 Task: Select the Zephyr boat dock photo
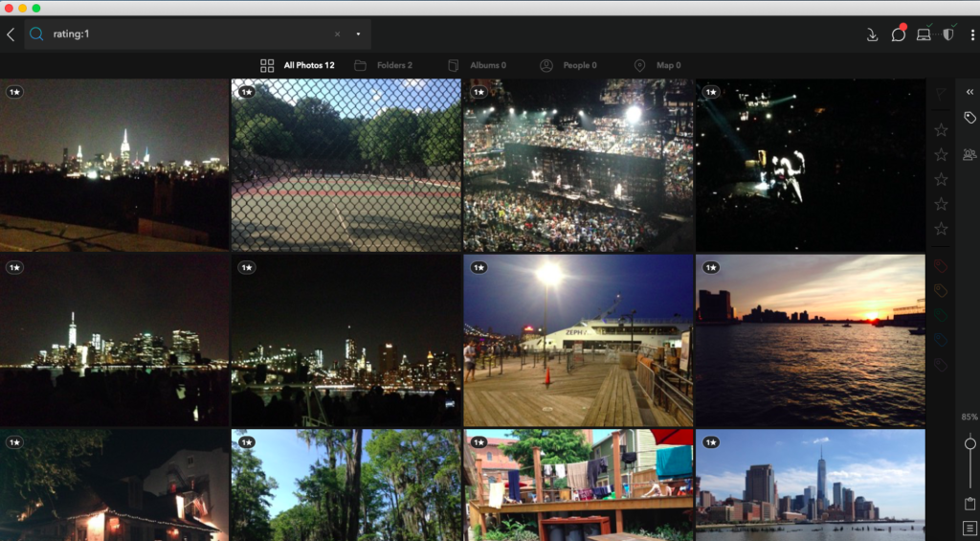(x=579, y=340)
